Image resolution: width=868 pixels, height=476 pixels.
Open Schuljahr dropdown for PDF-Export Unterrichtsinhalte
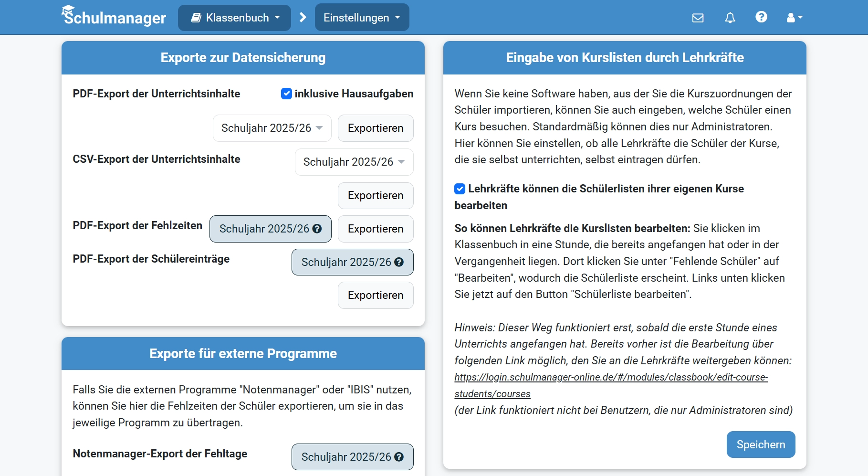272,128
